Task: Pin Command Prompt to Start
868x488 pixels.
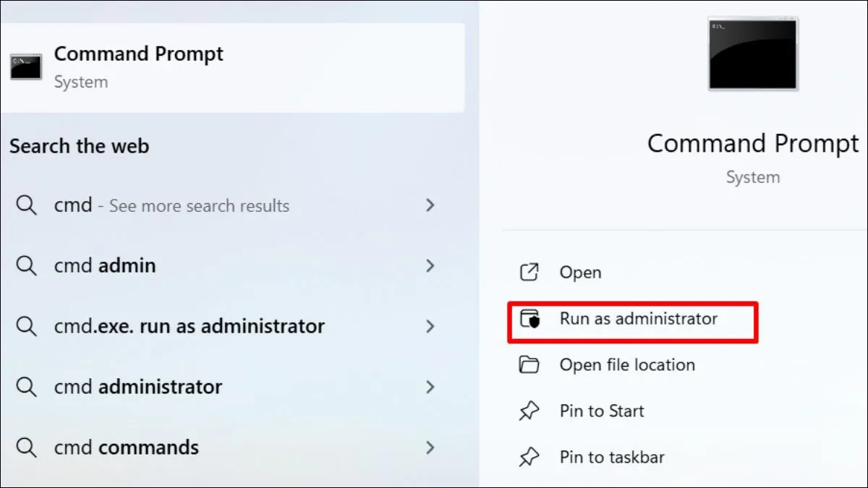Action: click(603, 411)
